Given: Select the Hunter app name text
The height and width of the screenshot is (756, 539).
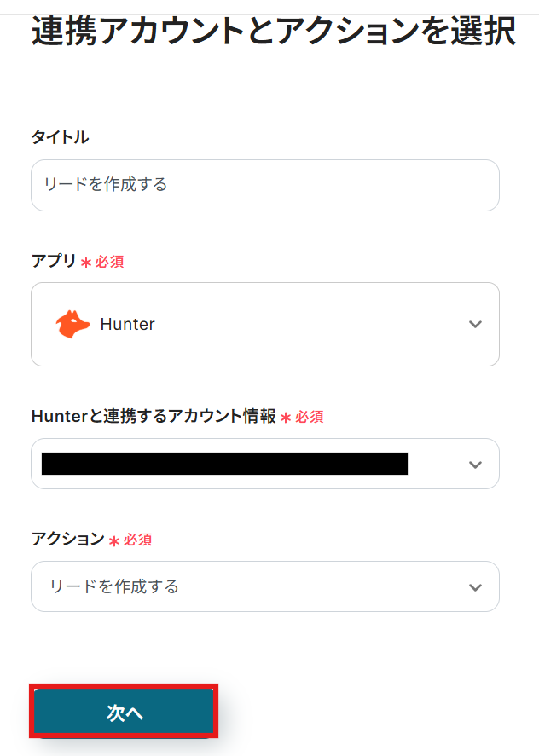Looking at the screenshot, I should coord(127,324).
